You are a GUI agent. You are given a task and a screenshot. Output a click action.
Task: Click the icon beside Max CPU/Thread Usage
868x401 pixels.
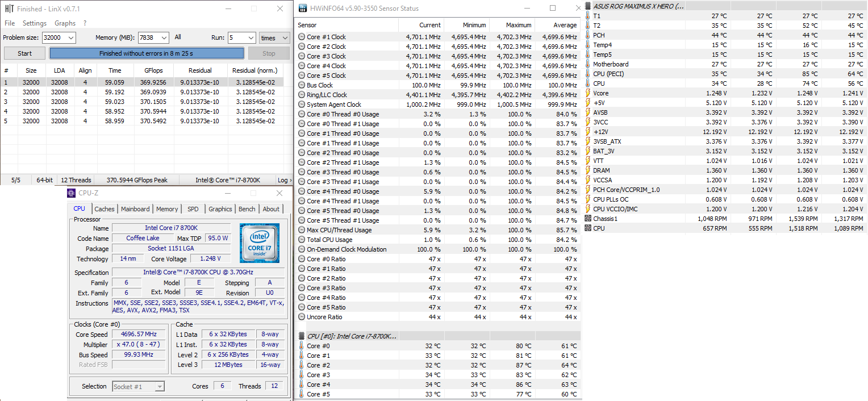(302, 230)
